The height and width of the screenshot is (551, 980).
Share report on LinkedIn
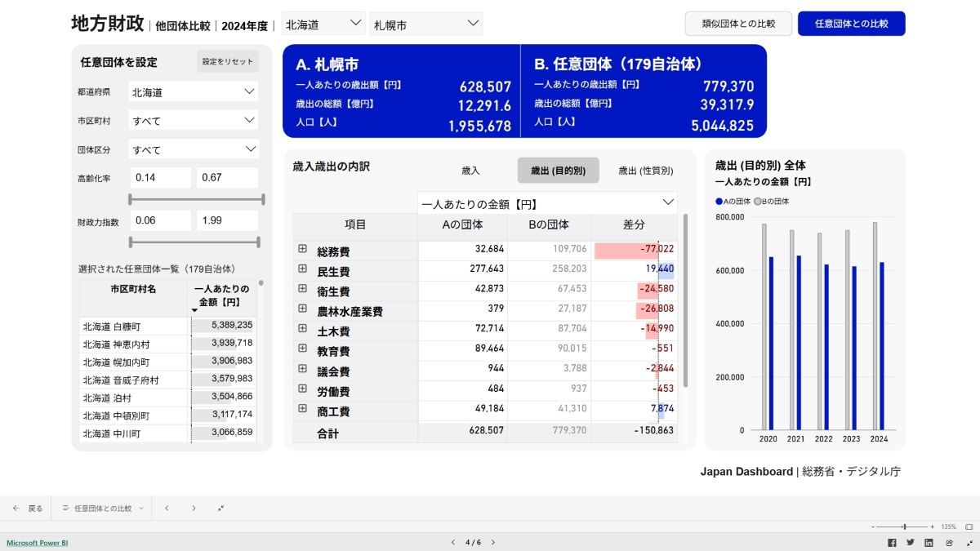coord(929,542)
